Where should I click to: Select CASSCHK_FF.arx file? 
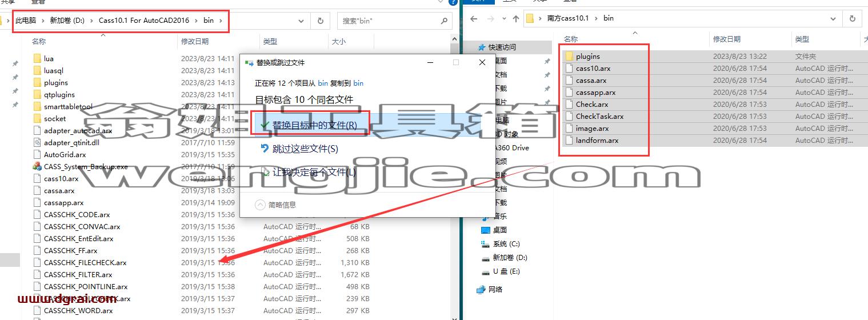[70, 251]
